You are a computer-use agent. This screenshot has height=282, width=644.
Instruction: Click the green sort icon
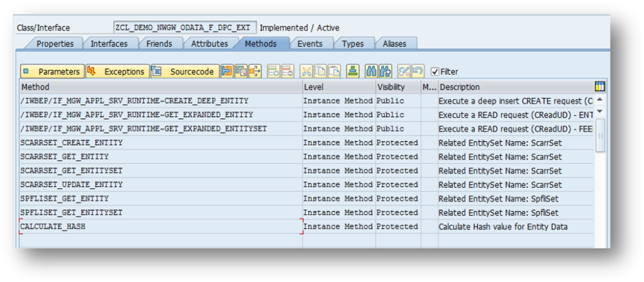[352, 72]
